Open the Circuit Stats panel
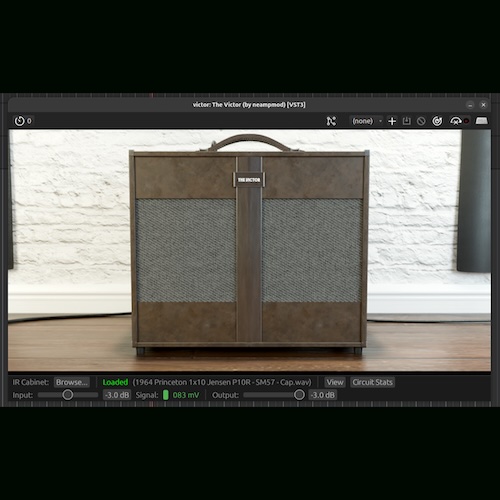Image resolution: width=500 pixels, height=500 pixels. click(372, 382)
